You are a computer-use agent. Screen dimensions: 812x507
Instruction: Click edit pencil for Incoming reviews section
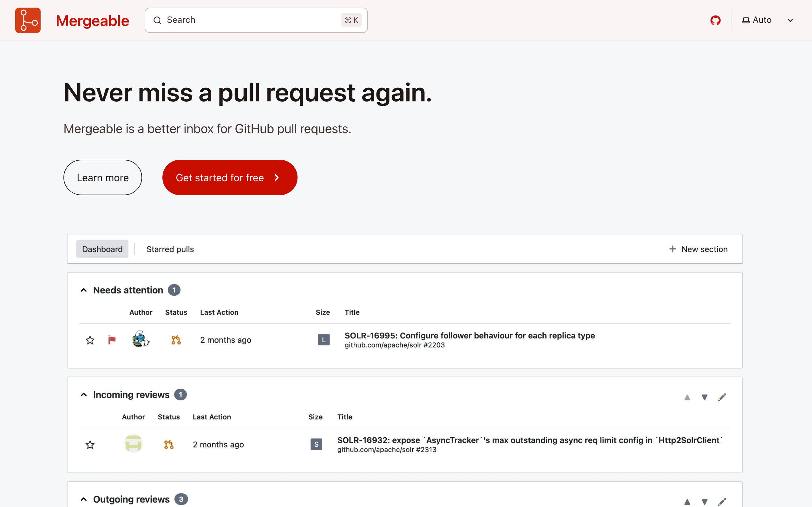[x=722, y=397]
